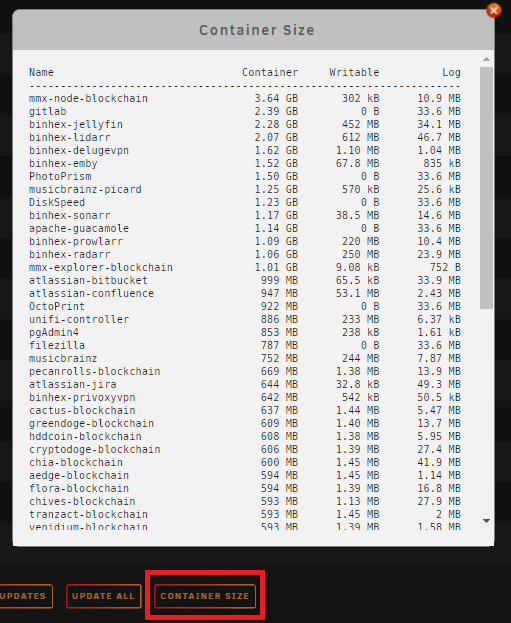Screen dimensions: 511x623
Task: Close the Container Size dialog
Action: point(494,10)
